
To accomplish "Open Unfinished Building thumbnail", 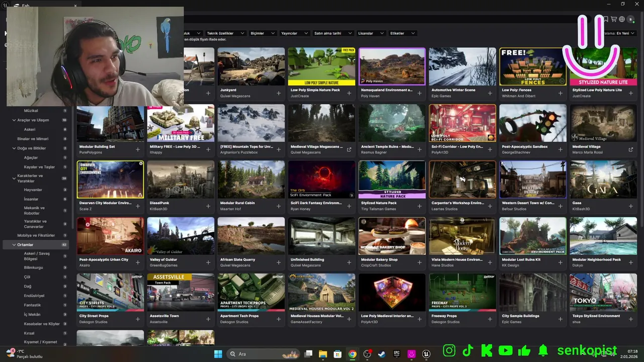I will tap(321, 236).
